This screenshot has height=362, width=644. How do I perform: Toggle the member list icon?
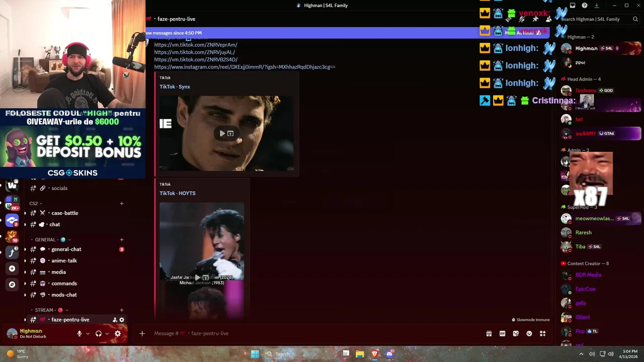pyautogui.click(x=548, y=19)
